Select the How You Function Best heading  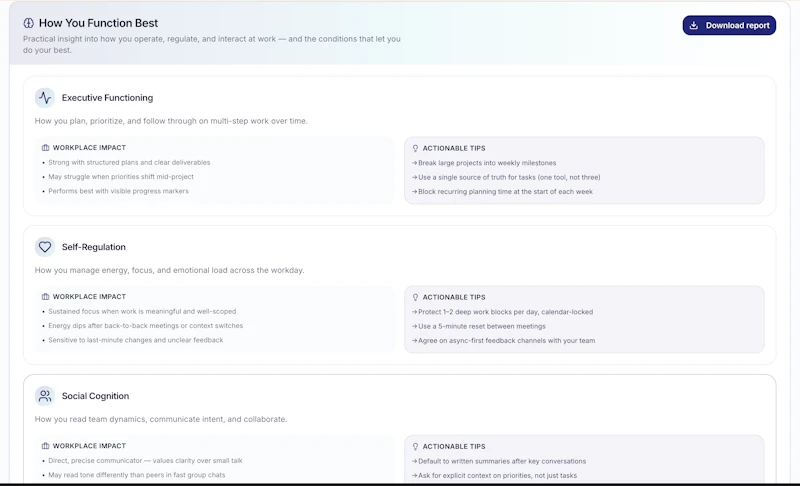pos(98,23)
